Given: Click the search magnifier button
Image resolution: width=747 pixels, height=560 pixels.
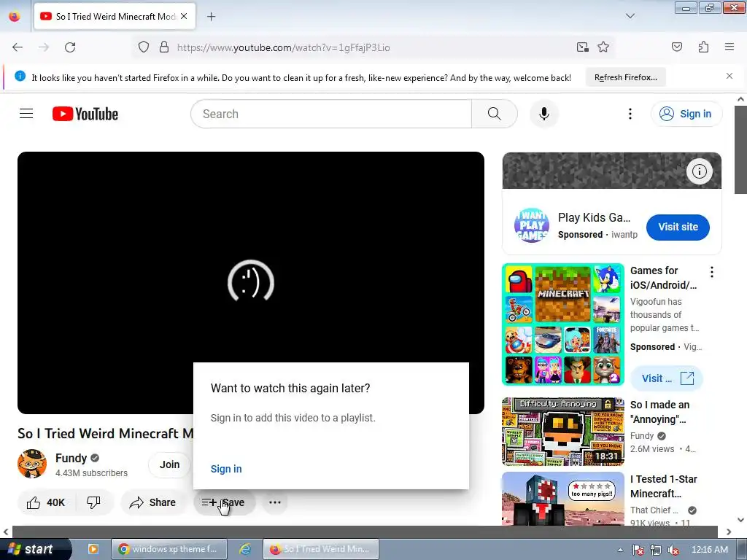Looking at the screenshot, I should pyautogui.click(x=494, y=114).
